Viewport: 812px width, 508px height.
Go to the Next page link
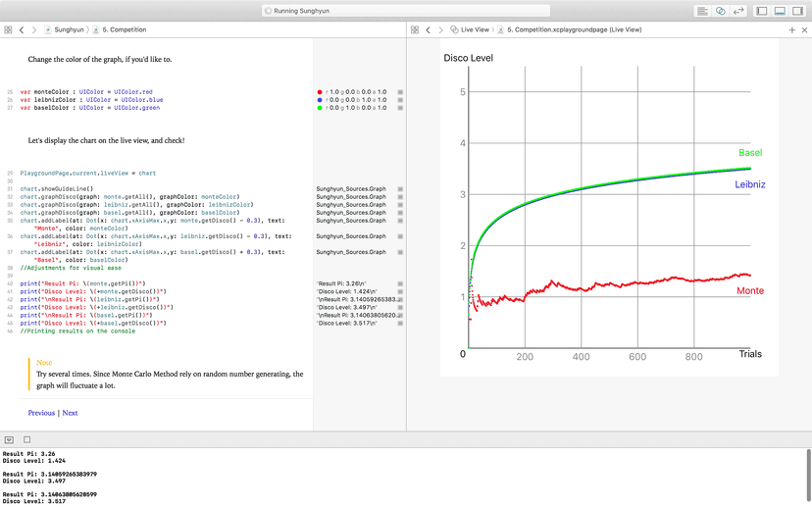[70, 413]
